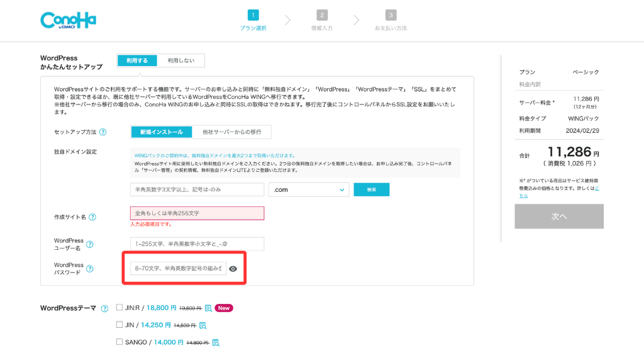
Task: Click the WINGパック price type value
Action: 583,118
